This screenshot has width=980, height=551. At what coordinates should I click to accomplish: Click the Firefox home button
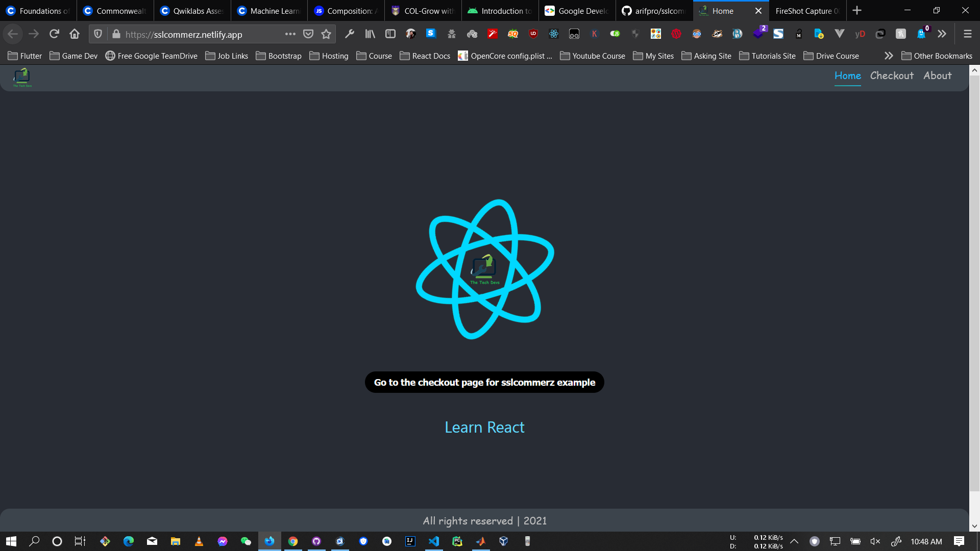75,34
